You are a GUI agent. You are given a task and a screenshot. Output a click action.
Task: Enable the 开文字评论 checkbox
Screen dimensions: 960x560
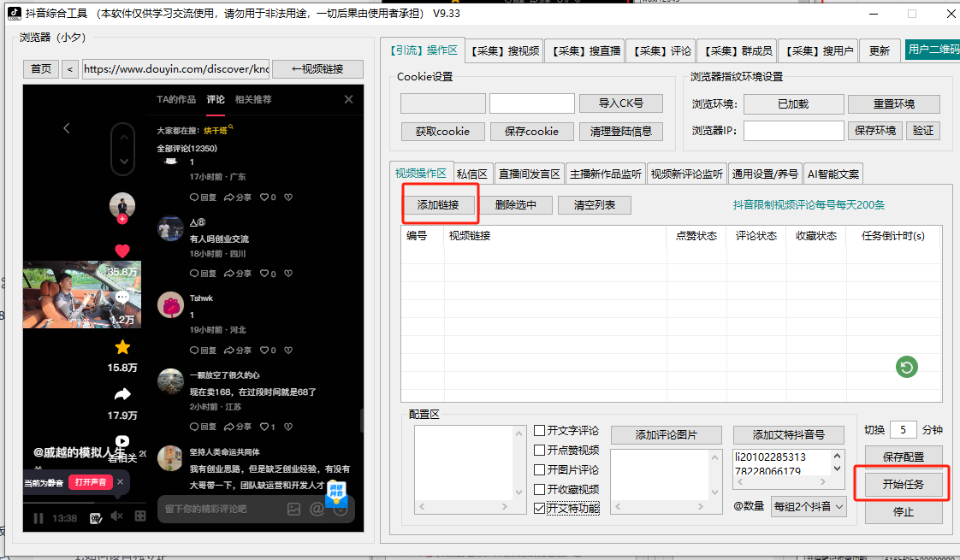(540, 431)
